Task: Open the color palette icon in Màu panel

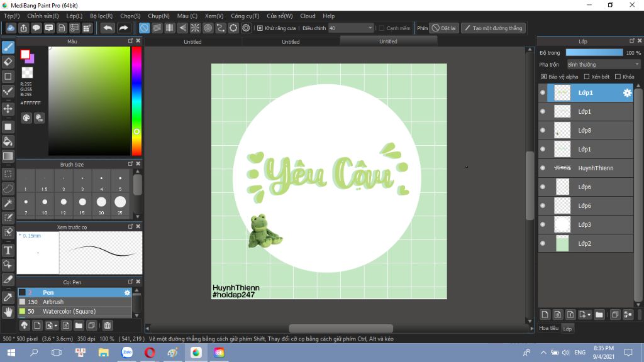Action: coord(26,118)
